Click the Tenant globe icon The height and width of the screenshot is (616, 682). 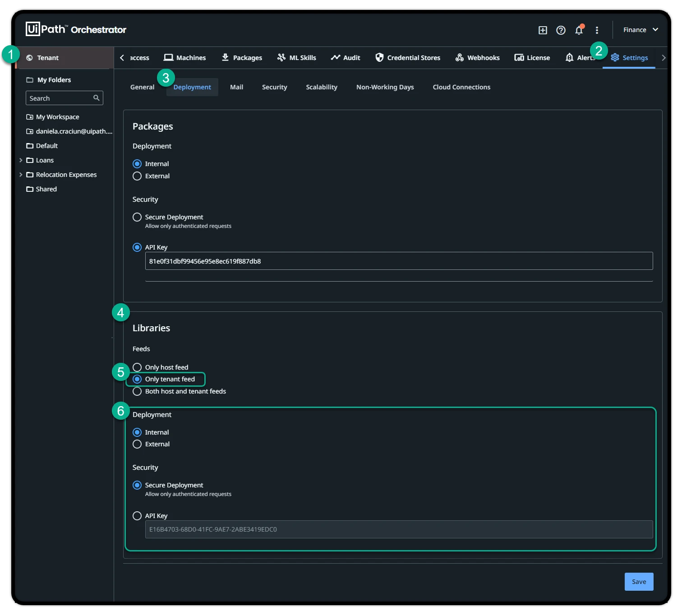[x=29, y=58]
